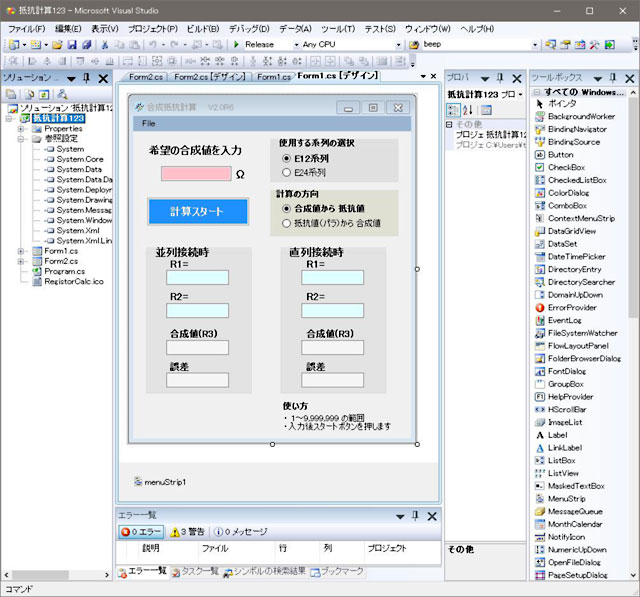Click Solution Explorer properties icon
The image size is (640, 597).
11,94
